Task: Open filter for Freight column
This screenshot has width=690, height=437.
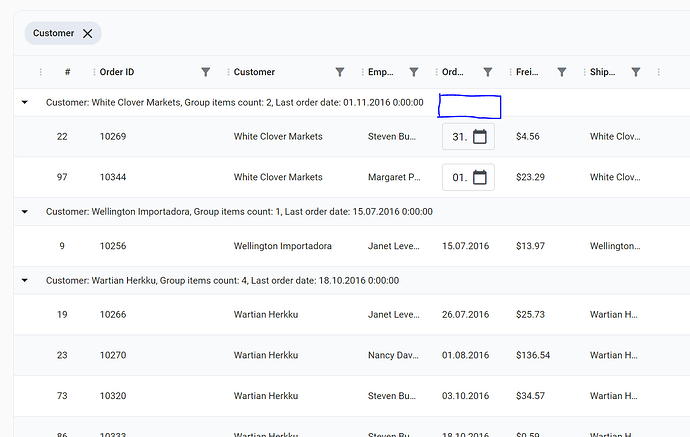Action: [x=562, y=72]
